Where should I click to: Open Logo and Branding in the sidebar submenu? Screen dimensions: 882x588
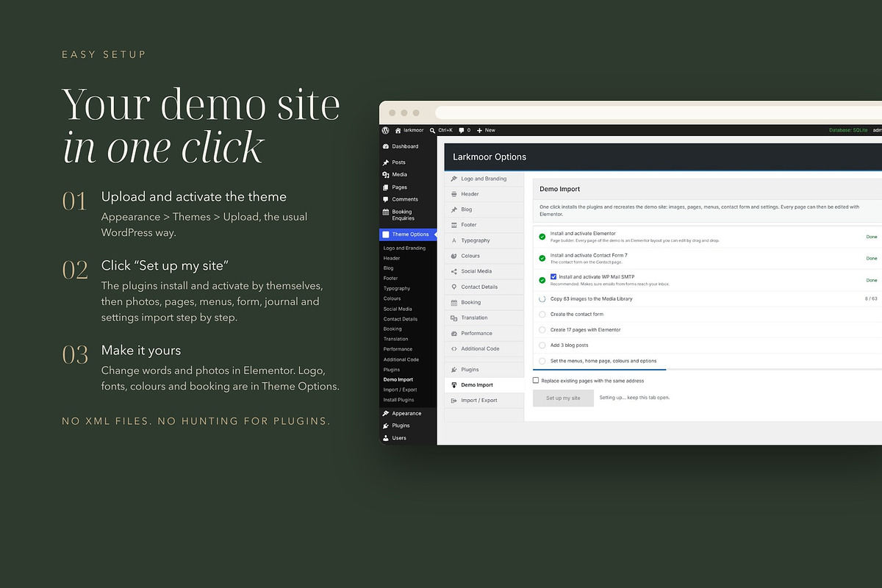[x=404, y=248]
